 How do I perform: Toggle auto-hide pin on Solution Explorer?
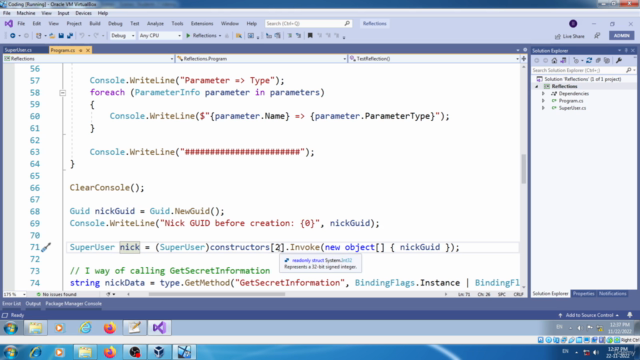(x=626, y=51)
